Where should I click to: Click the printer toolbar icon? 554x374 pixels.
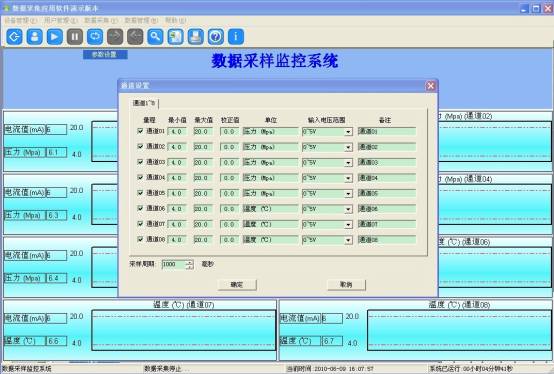tap(196, 36)
